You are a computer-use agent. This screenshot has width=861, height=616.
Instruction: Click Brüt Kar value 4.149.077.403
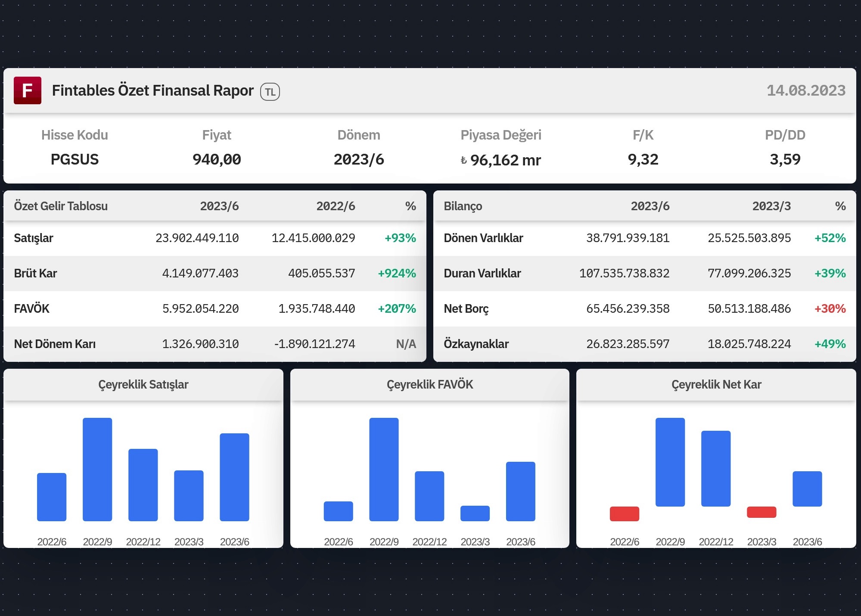tap(200, 273)
